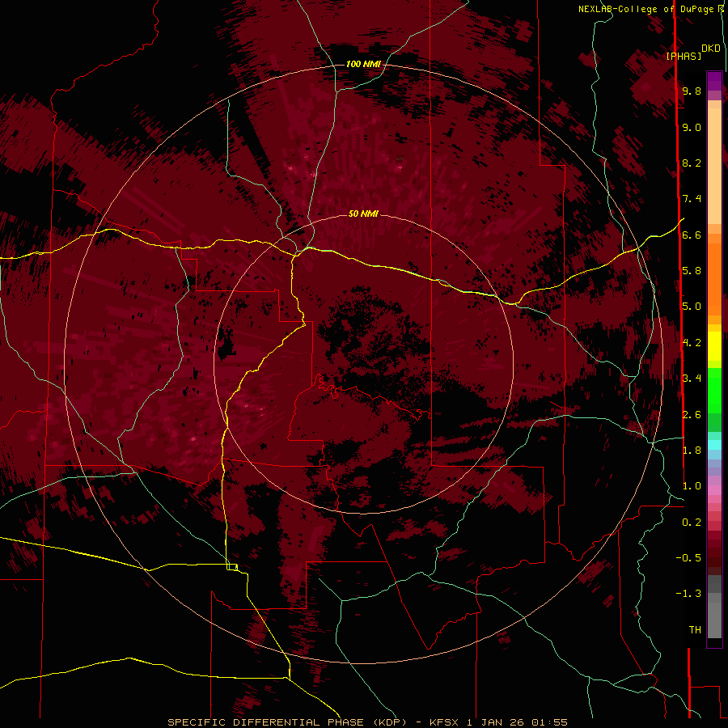Click the 9.8 value on the color scale
This screenshot has height=728, width=728.
pyautogui.click(x=692, y=91)
